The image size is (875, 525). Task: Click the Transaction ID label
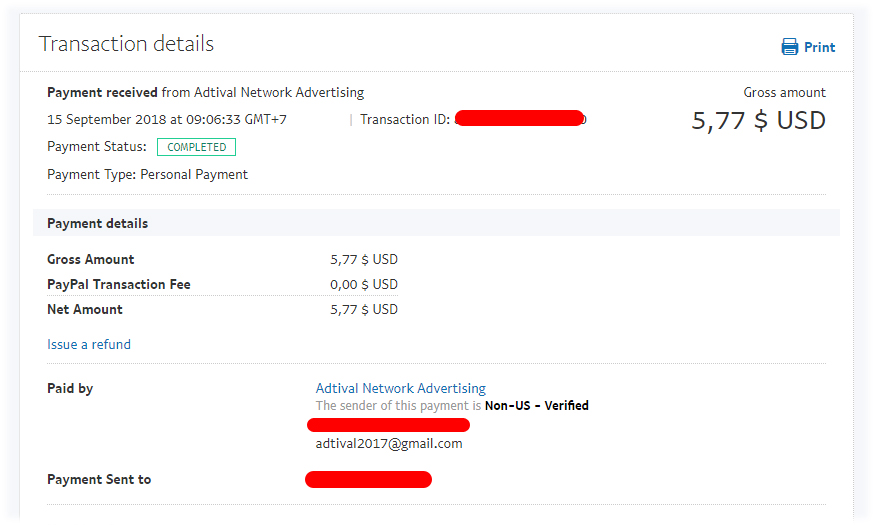point(405,119)
